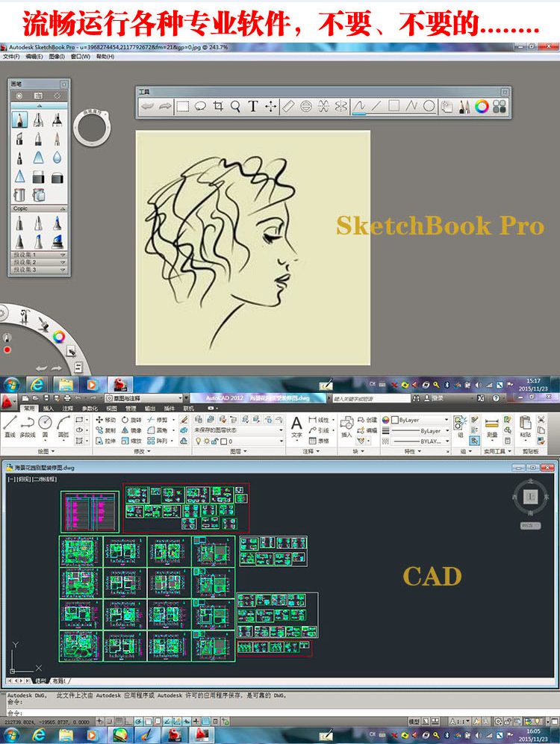Open the 编辑(E) menu in SketchBook

coord(34,57)
